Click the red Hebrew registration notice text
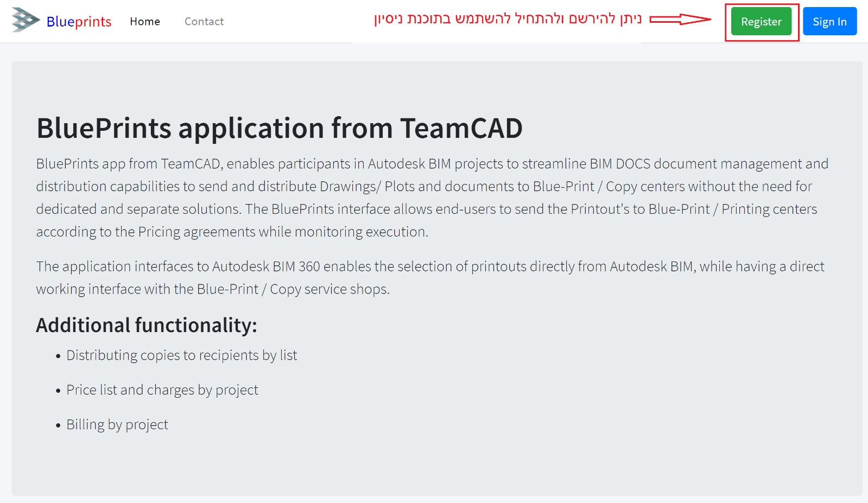 click(x=508, y=19)
